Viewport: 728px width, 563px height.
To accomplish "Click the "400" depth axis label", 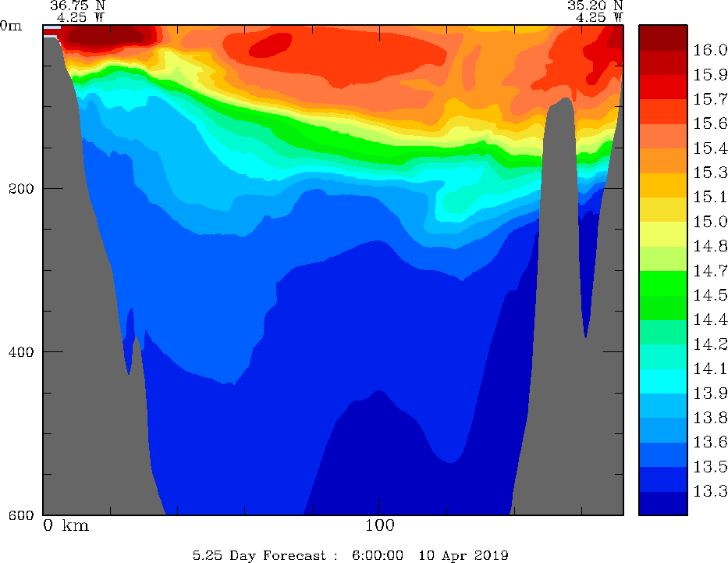I will coord(21,351).
